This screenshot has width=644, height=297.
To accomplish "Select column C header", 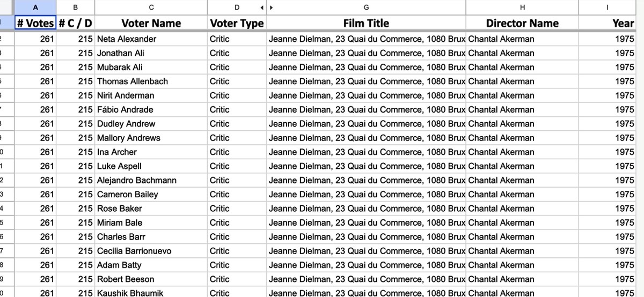I will tap(151, 8).
